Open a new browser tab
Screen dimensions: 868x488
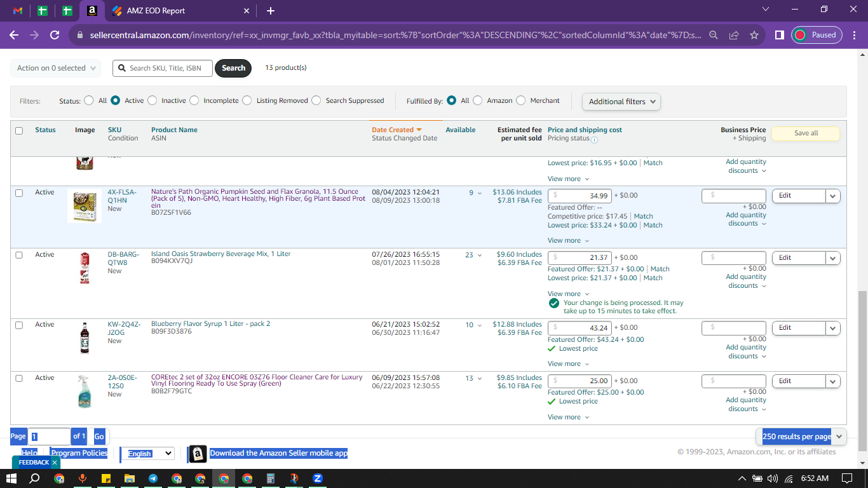point(271,11)
